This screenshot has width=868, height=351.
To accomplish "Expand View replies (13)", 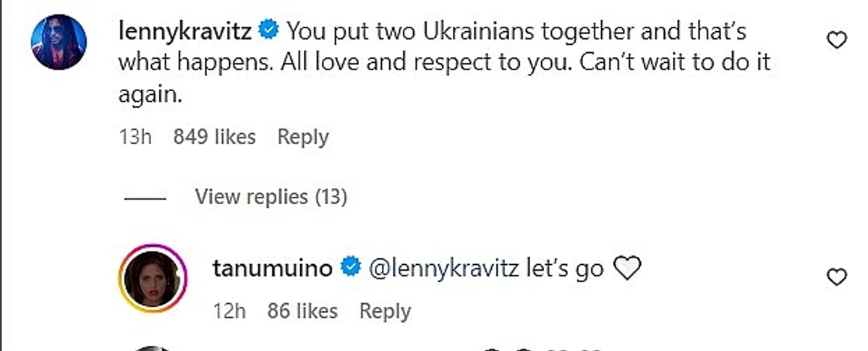I will click(x=271, y=196).
